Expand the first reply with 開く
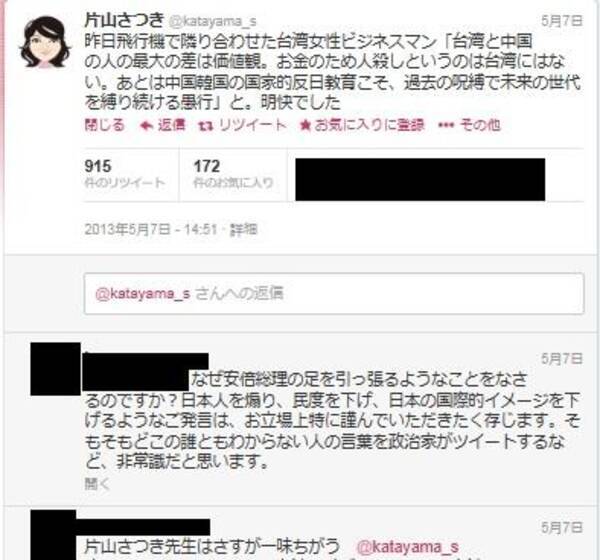The image size is (600, 560). [97, 484]
